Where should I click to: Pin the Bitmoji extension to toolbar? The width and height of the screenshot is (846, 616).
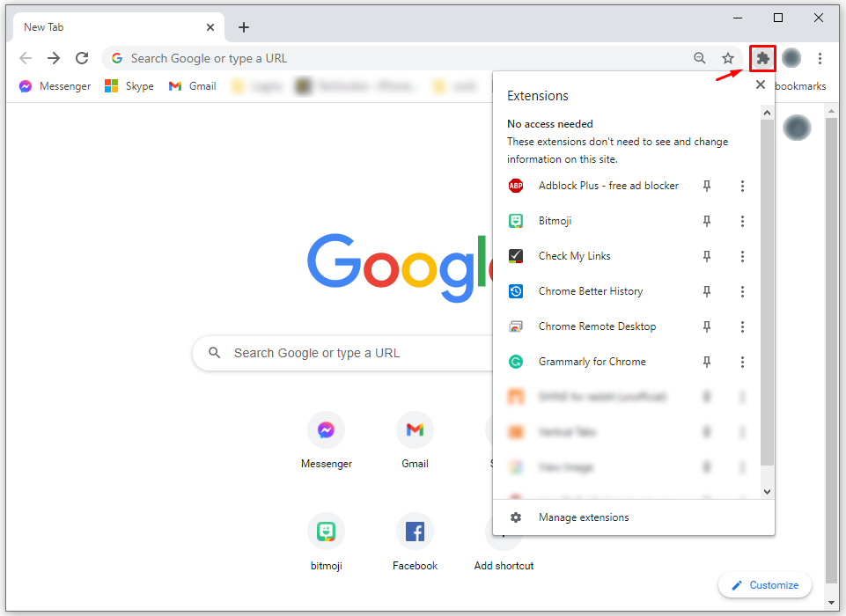point(706,221)
